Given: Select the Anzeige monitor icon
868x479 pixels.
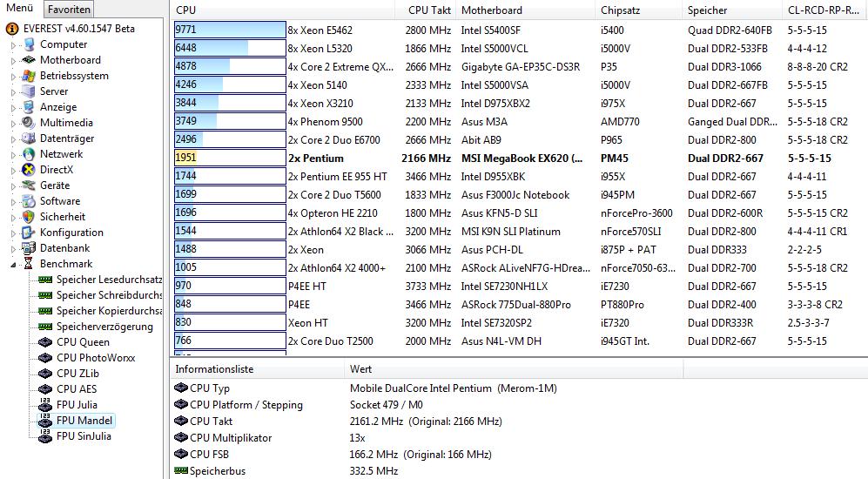Looking at the screenshot, I should coord(29,107).
